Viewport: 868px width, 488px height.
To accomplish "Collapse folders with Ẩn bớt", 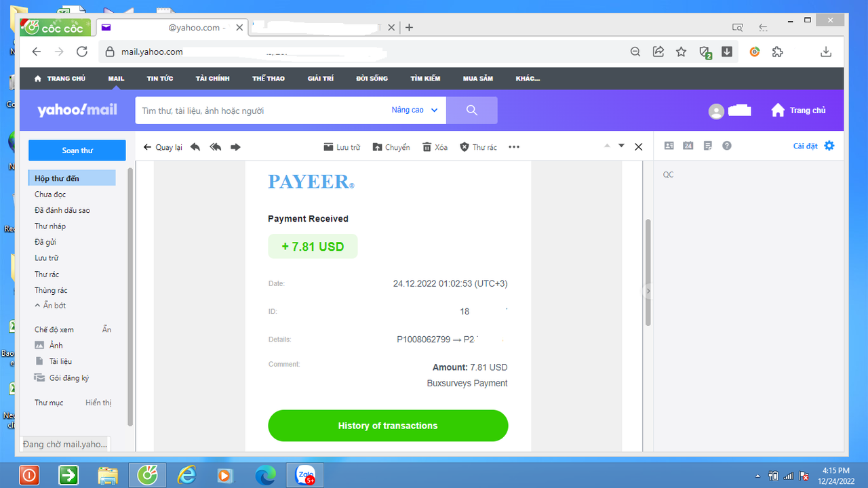I will 50,306.
